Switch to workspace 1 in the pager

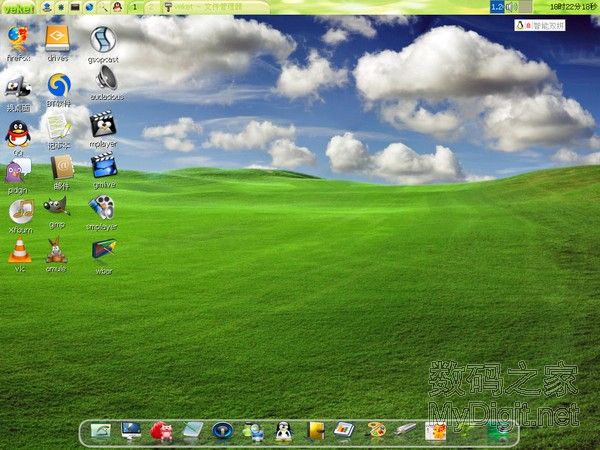(x=135, y=8)
